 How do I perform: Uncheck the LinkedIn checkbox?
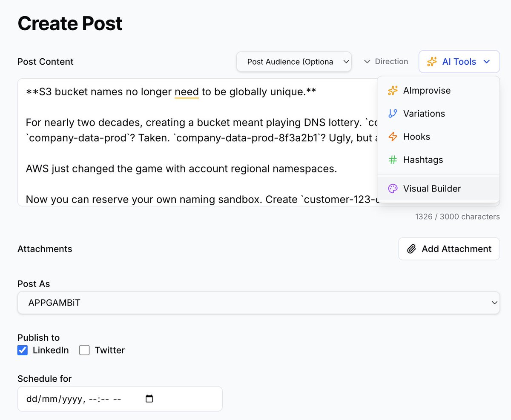[x=23, y=350]
